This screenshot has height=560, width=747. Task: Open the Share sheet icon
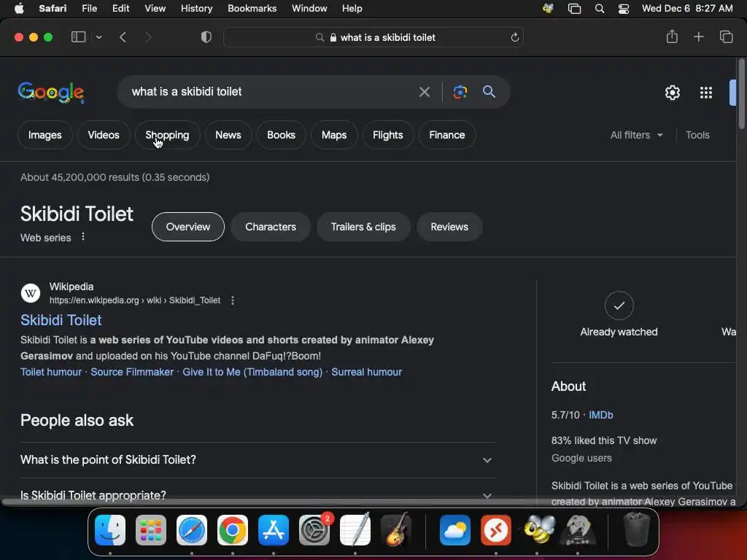(x=672, y=36)
